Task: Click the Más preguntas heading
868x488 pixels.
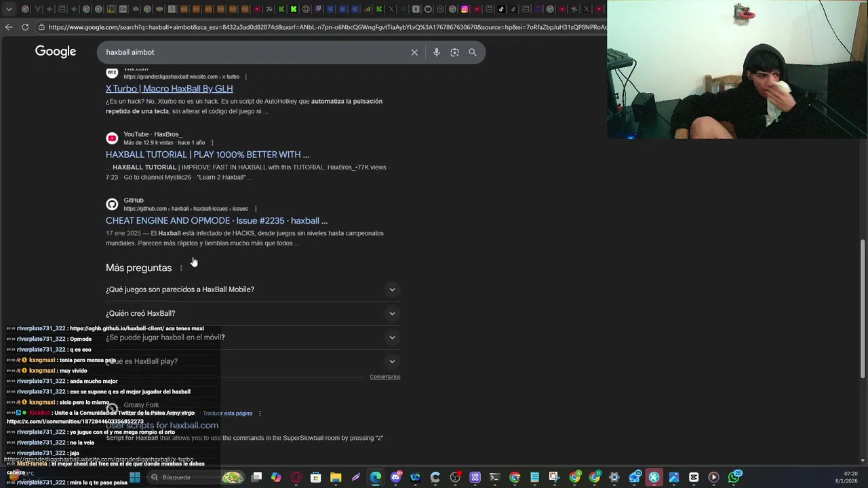Action: [138, 268]
